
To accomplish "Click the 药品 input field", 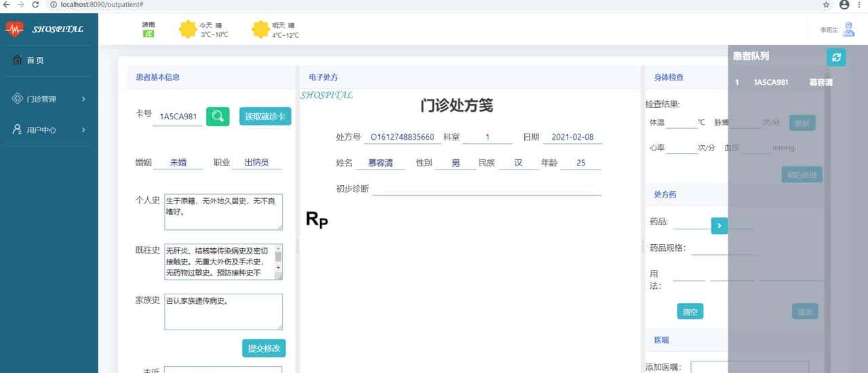I will point(692,222).
